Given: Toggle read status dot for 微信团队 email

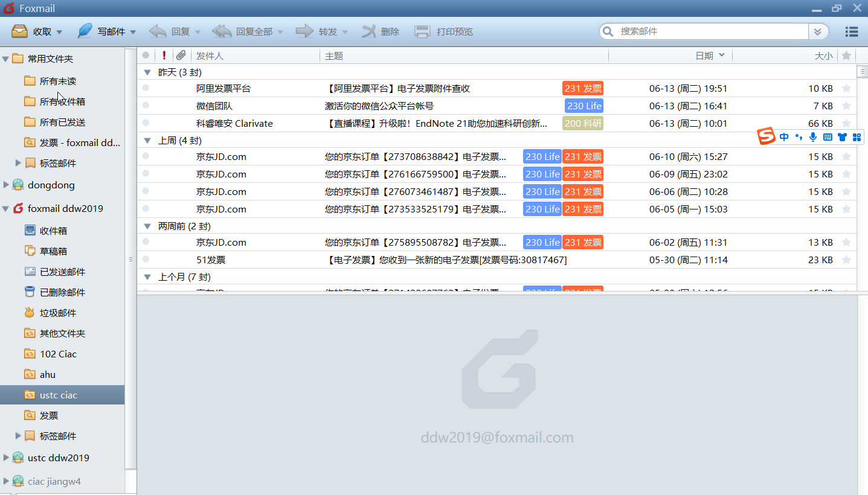Looking at the screenshot, I should pyautogui.click(x=146, y=106).
